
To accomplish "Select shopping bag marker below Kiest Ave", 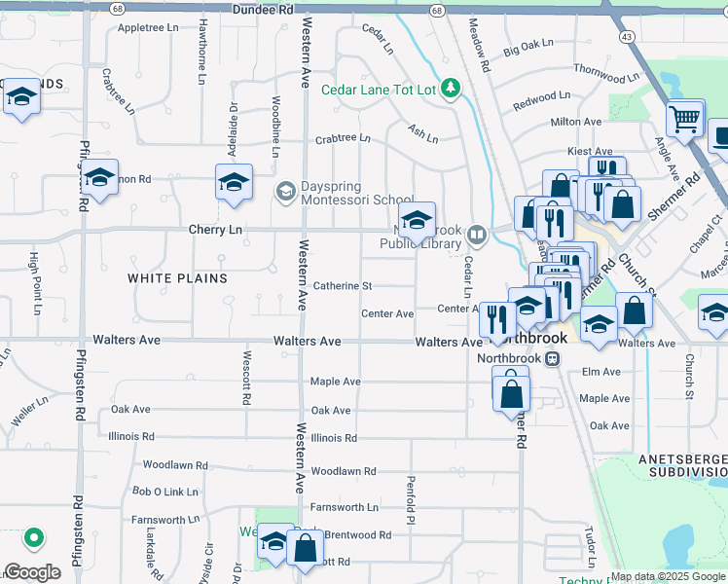I will [622, 205].
